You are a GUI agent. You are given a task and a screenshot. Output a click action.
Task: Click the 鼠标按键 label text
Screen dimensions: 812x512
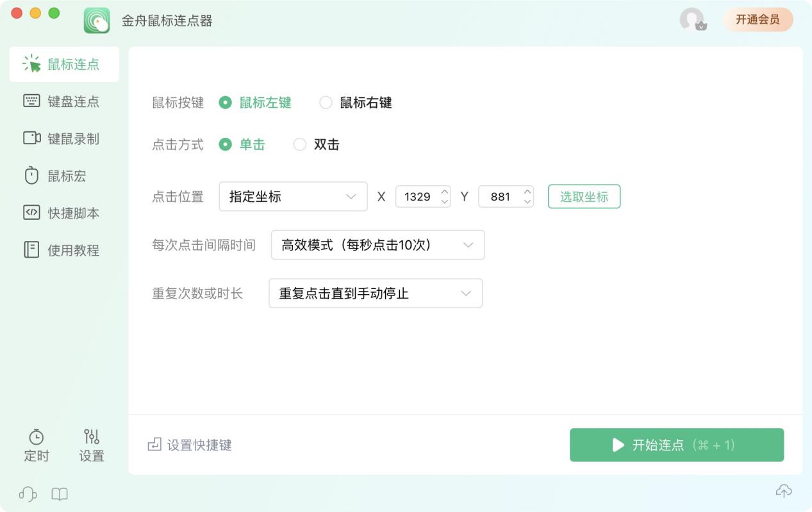click(x=178, y=103)
